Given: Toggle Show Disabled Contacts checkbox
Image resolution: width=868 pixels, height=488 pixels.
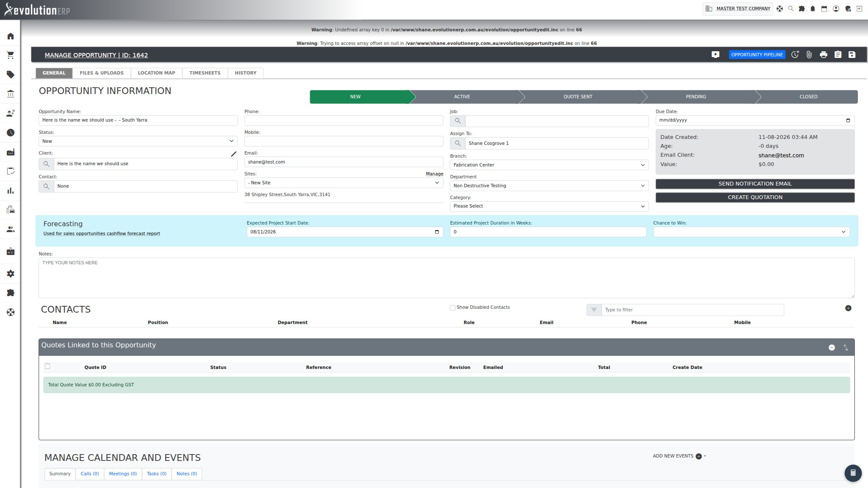Looking at the screenshot, I should (x=453, y=308).
